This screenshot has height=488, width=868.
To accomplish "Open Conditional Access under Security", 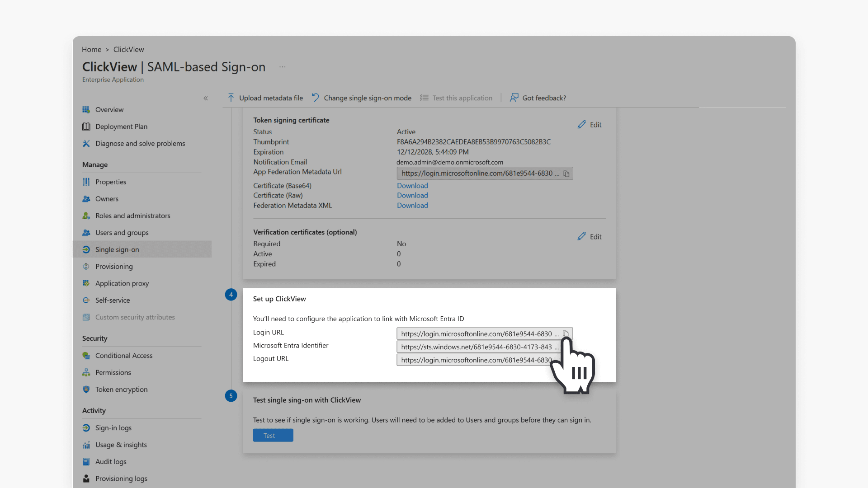I will (x=124, y=356).
